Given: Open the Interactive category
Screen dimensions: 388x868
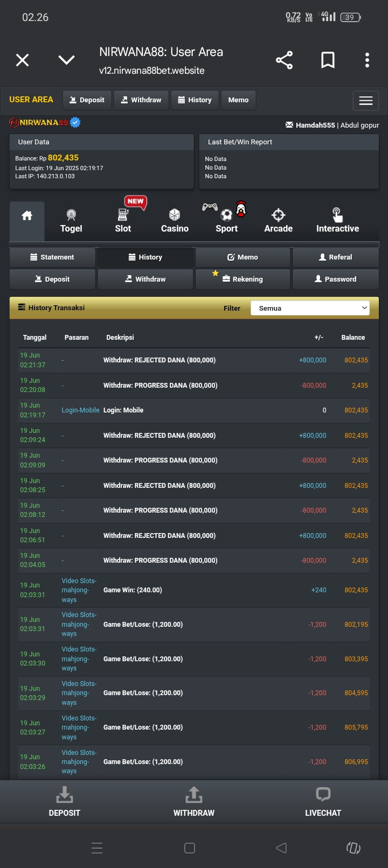Looking at the screenshot, I should pyautogui.click(x=337, y=221).
